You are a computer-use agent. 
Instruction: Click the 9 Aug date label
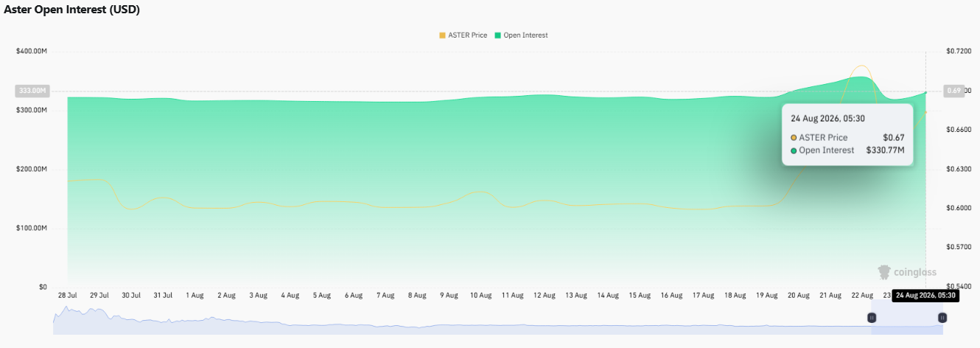pos(448,295)
